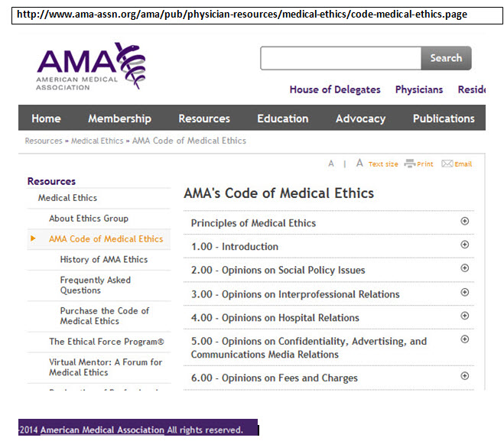The image size is (504, 441).
Task: Go to the Education menu
Action: pyautogui.click(x=282, y=118)
